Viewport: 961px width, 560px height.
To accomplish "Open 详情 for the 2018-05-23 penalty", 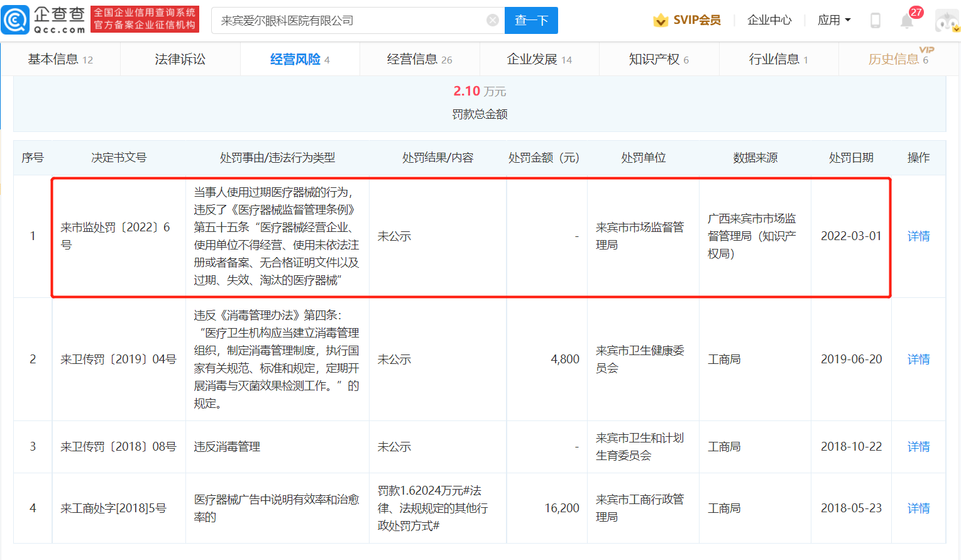I will click(918, 508).
